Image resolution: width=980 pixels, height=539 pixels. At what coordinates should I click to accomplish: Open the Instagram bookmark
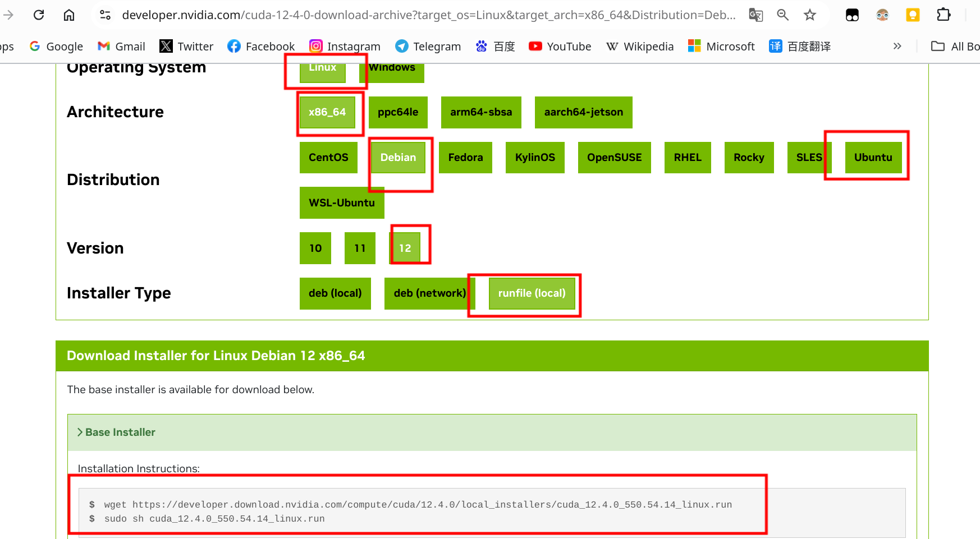click(x=345, y=47)
